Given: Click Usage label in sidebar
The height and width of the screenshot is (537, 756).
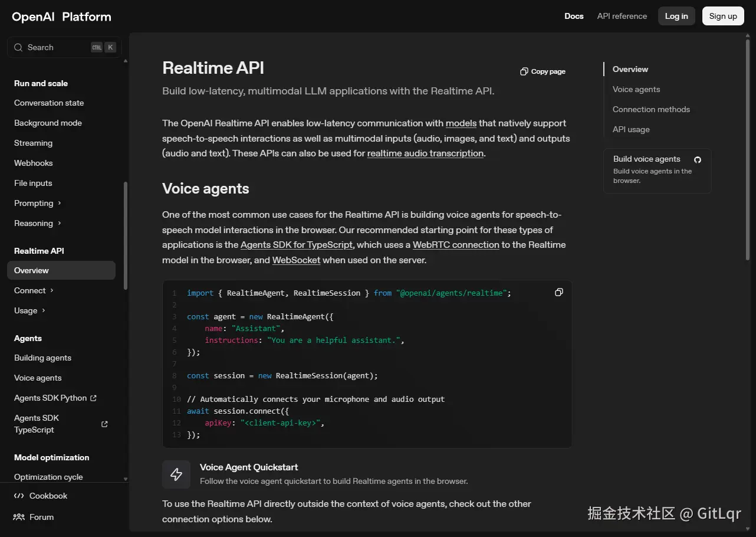Looking at the screenshot, I should [x=26, y=310].
